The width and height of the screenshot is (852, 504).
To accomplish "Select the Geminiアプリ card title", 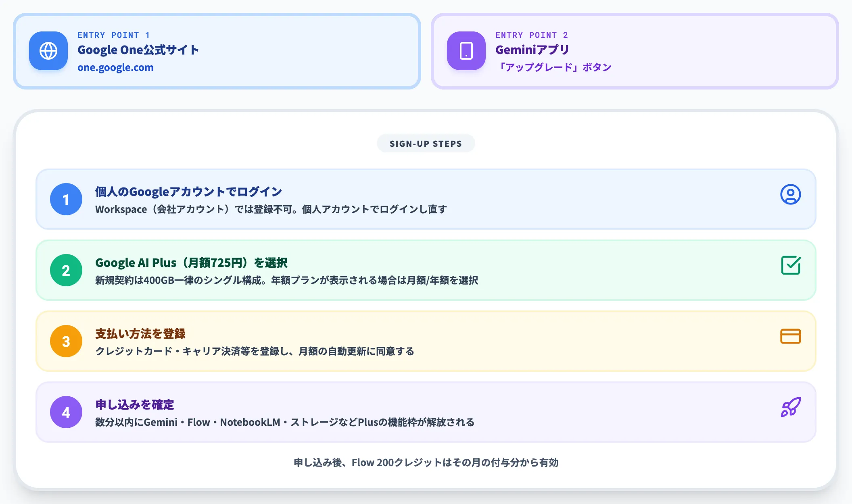I will [532, 50].
